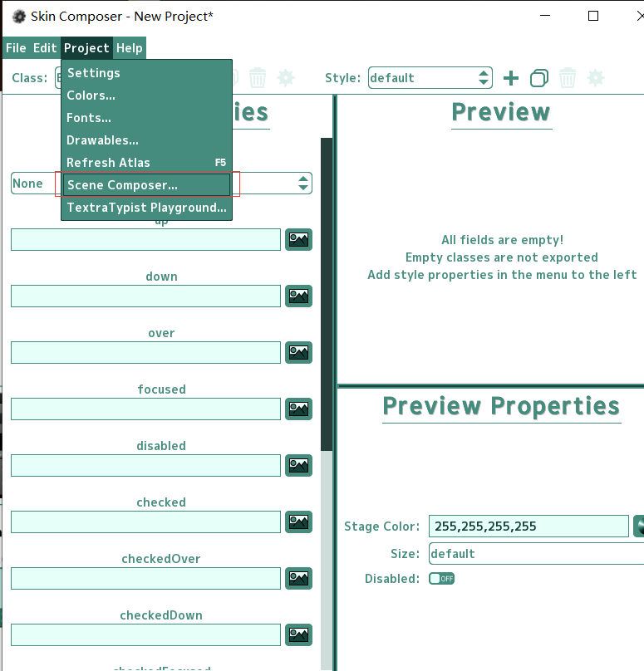Image resolution: width=644 pixels, height=671 pixels.
Task: Click the Stage Color value field
Action: pyautogui.click(x=528, y=527)
